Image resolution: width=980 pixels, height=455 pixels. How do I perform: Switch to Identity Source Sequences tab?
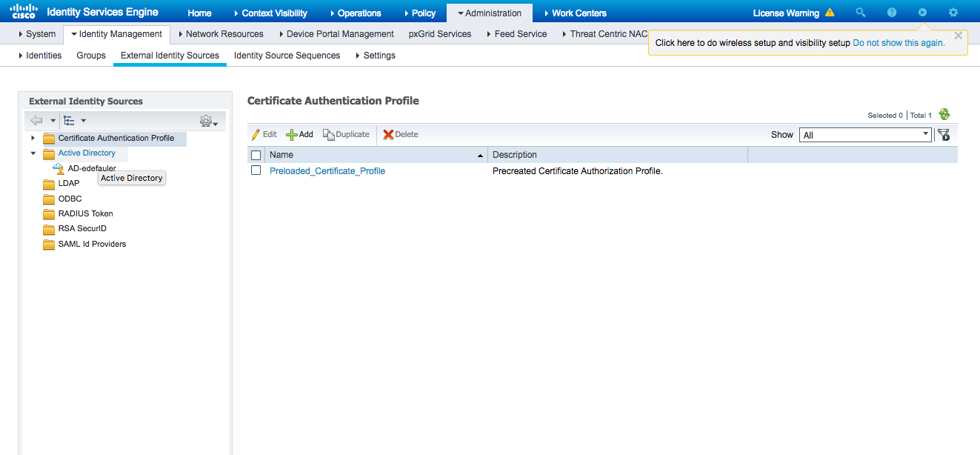(x=287, y=56)
